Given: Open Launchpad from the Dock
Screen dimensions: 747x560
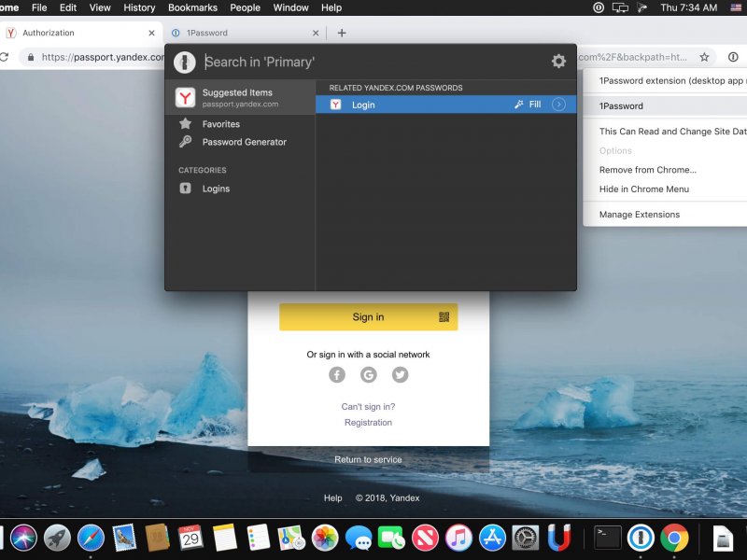Looking at the screenshot, I should tap(57, 538).
